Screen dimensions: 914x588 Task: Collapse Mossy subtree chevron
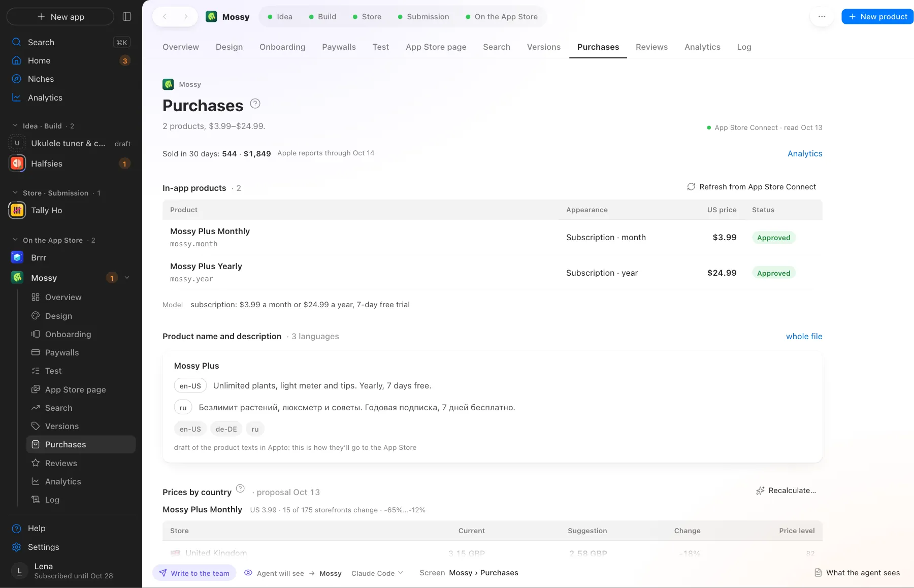pos(127,277)
